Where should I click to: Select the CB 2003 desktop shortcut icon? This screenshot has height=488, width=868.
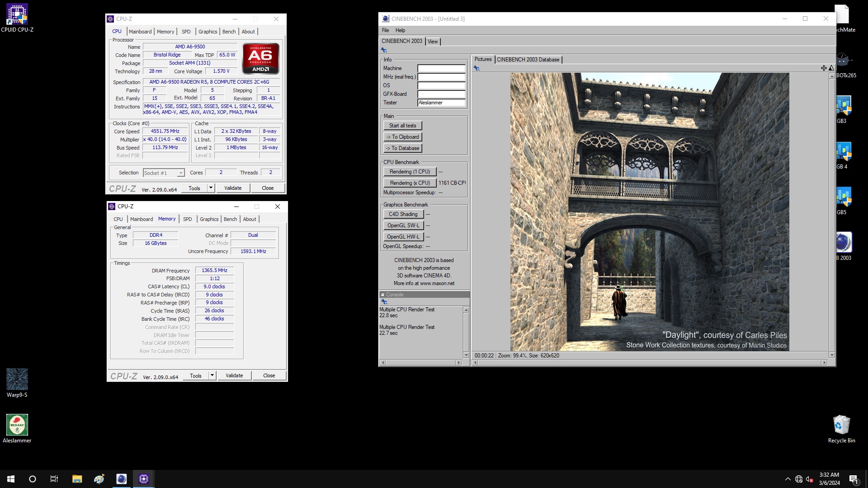click(x=844, y=246)
